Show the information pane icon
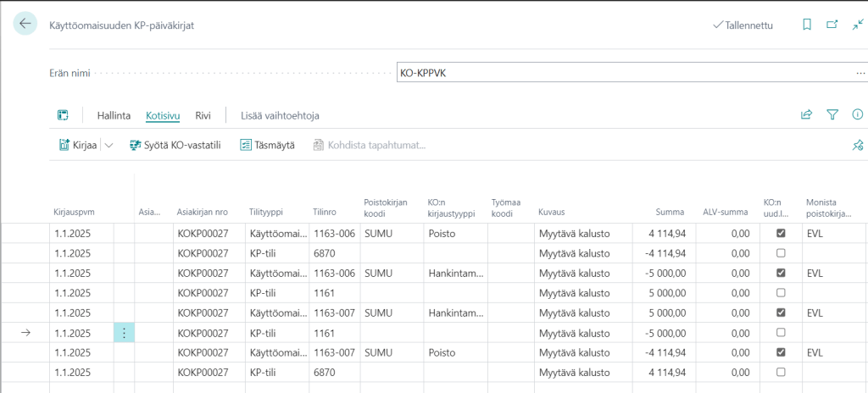 857,115
